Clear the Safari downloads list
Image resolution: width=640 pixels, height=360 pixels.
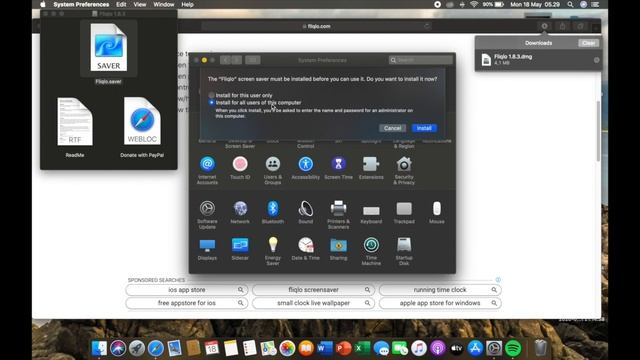click(x=588, y=43)
